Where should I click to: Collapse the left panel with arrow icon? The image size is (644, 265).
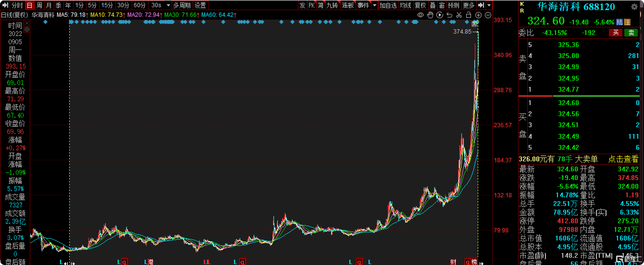5,5
